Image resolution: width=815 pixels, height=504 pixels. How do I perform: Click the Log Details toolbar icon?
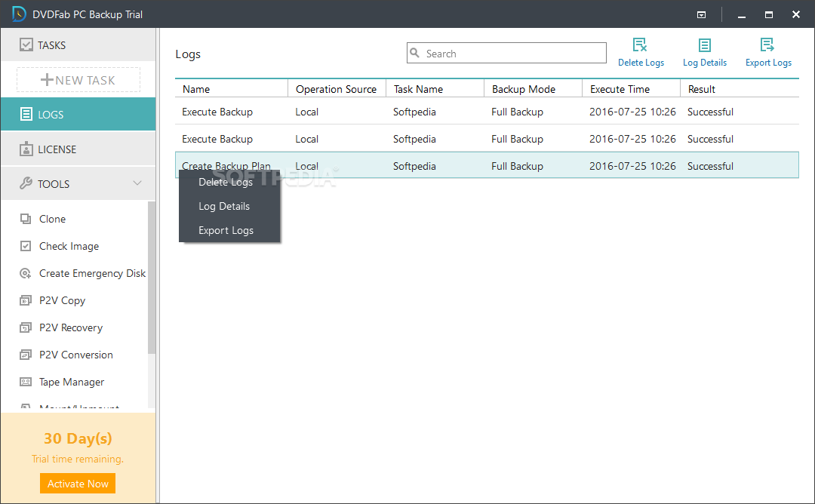click(704, 45)
